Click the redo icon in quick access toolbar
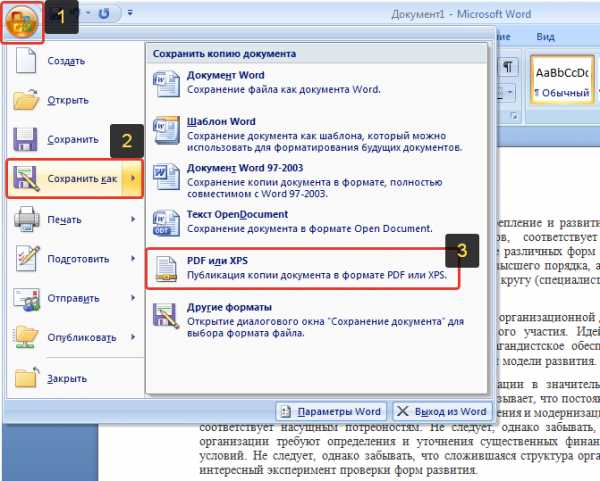 [x=103, y=13]
